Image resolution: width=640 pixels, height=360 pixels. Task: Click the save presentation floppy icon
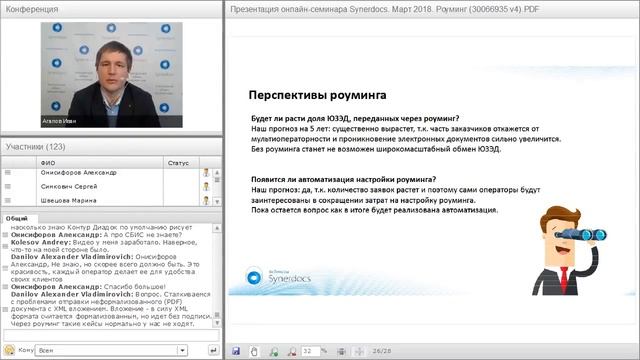236,351
